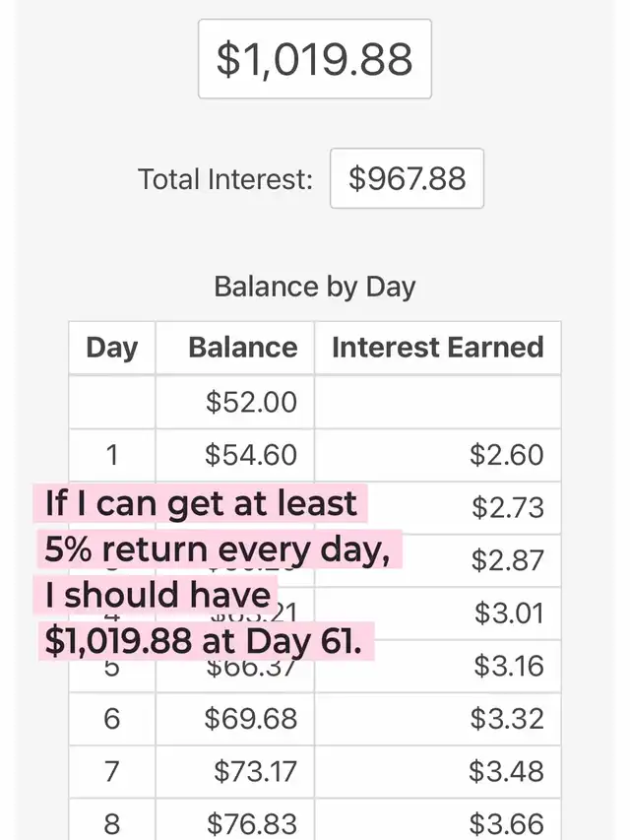Screen dimensions: 630x840
Task: Select the $73.17 balance cell
Action: coord(255,771)
